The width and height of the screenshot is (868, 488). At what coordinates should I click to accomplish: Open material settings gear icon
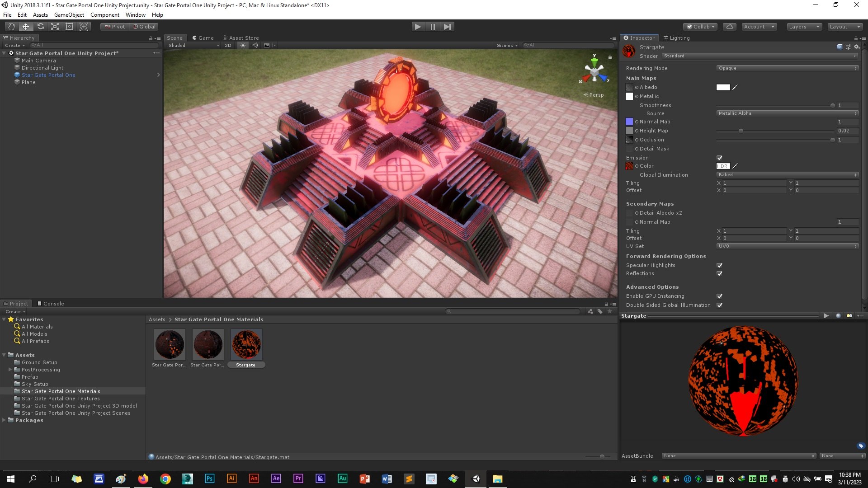tap(856, 47)
